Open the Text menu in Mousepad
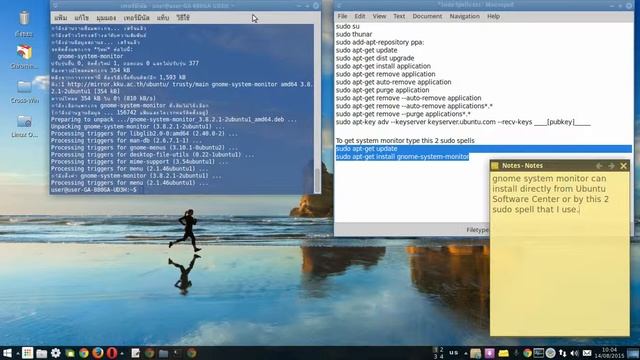The height and width of the screenshot is (360, 640). 399,16
